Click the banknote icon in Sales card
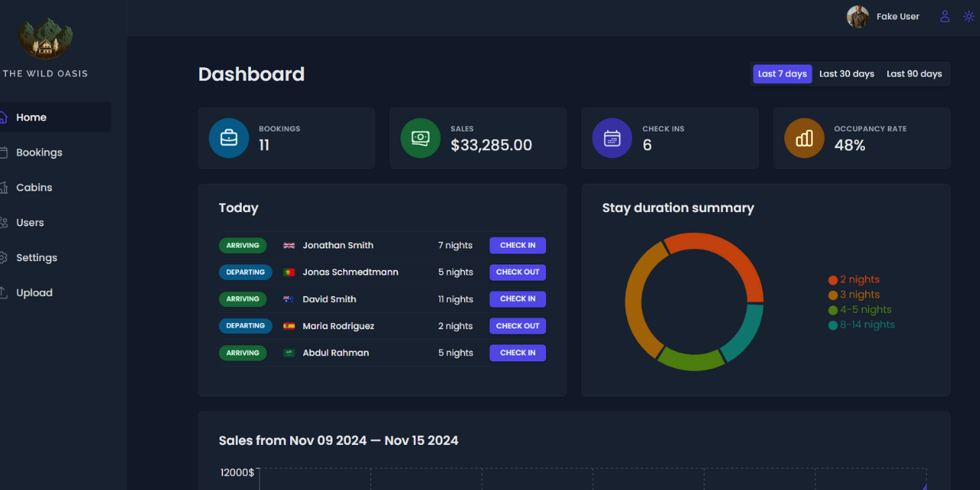 point(420,138)
